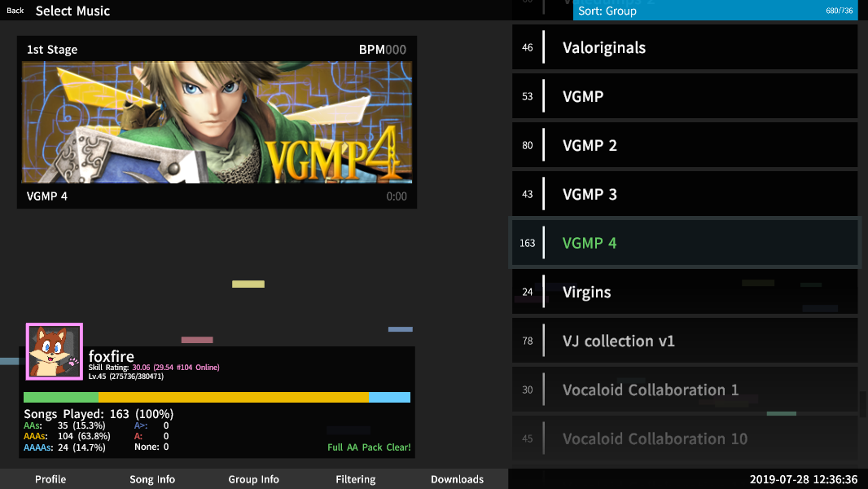Go back using the Back button
The width and height of the screenshot is (868, 489).
pos(15,11)
